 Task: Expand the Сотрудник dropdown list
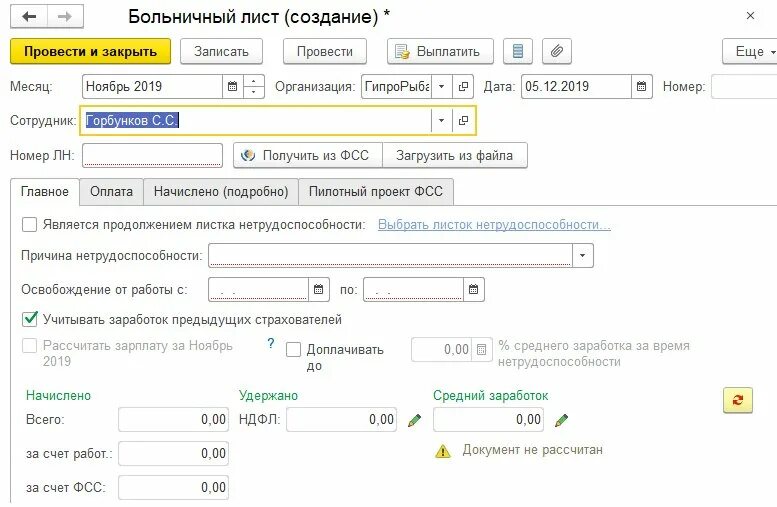coord(441,120)
